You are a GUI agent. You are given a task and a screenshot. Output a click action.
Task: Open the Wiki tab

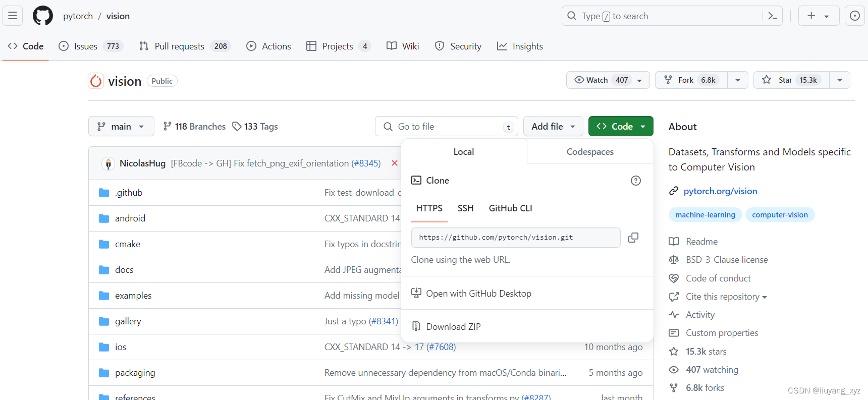pyautogui.click(x=403, y=46)
